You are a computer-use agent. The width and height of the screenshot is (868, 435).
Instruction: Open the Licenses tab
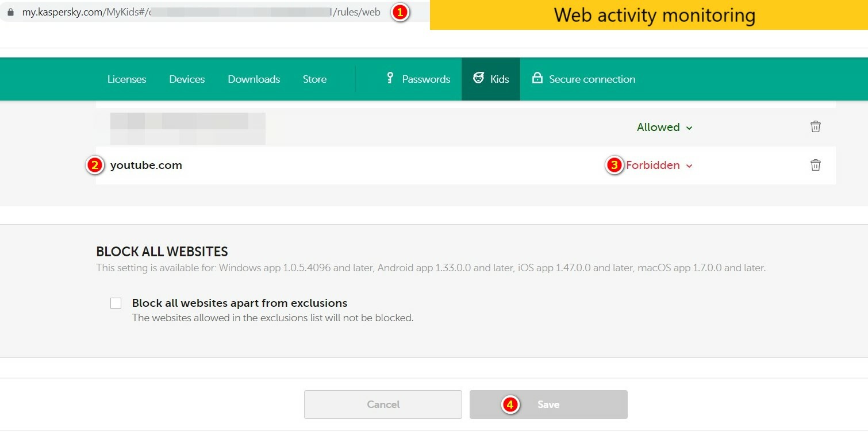point(126,79)
